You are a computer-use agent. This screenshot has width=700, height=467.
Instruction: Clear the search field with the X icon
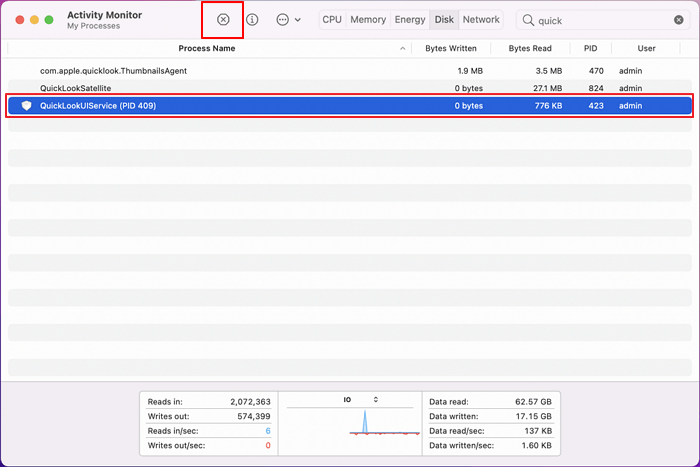coord(679,20)
